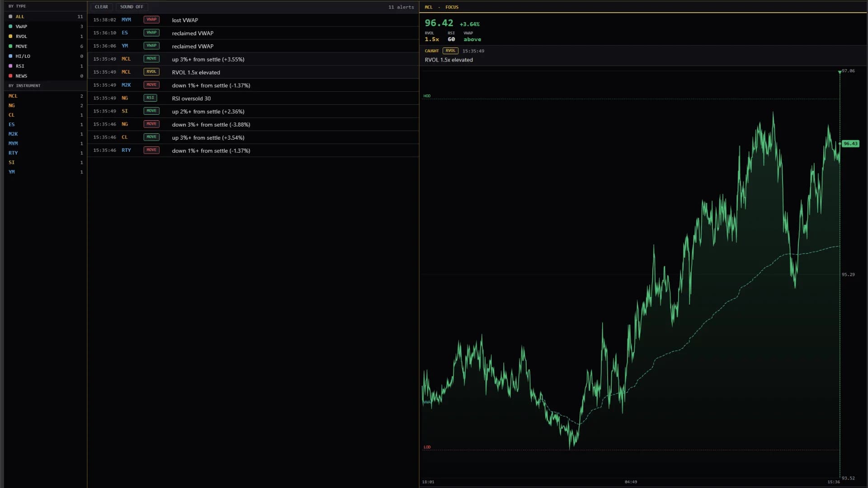The image size is (868, 488).
Task: Click the red MOVE tag on M2K row
Action: [x=151, y=85]
